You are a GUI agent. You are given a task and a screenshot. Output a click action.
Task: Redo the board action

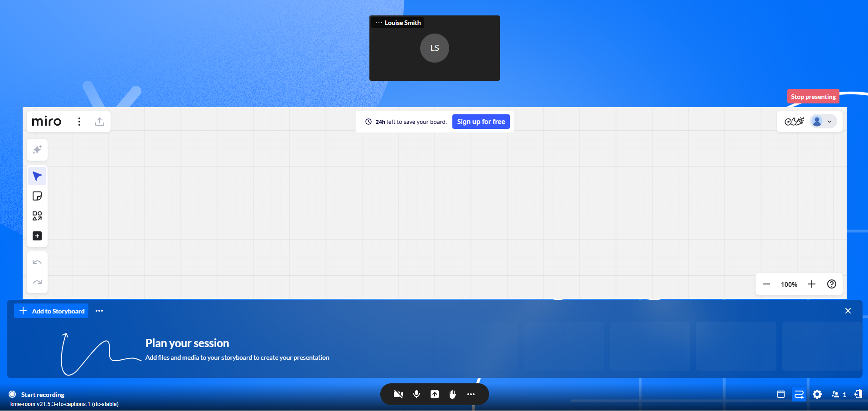pyautogui.click(x=37, y=282)
